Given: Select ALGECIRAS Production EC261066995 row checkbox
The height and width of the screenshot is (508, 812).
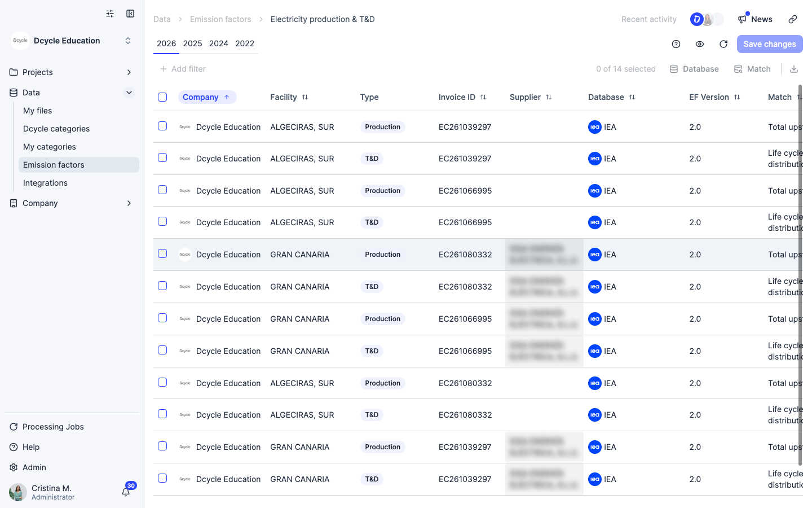Looking at the screenshot, I should (162, 190).
